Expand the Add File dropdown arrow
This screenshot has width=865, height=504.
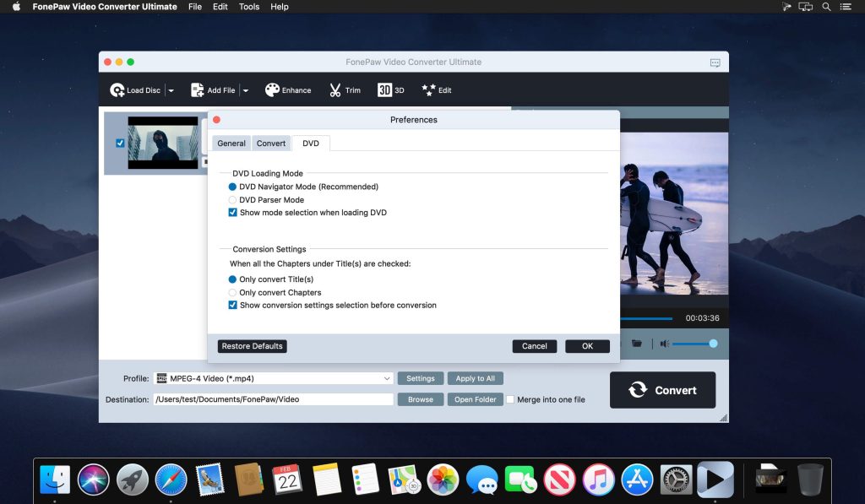[x=247, y=89]
